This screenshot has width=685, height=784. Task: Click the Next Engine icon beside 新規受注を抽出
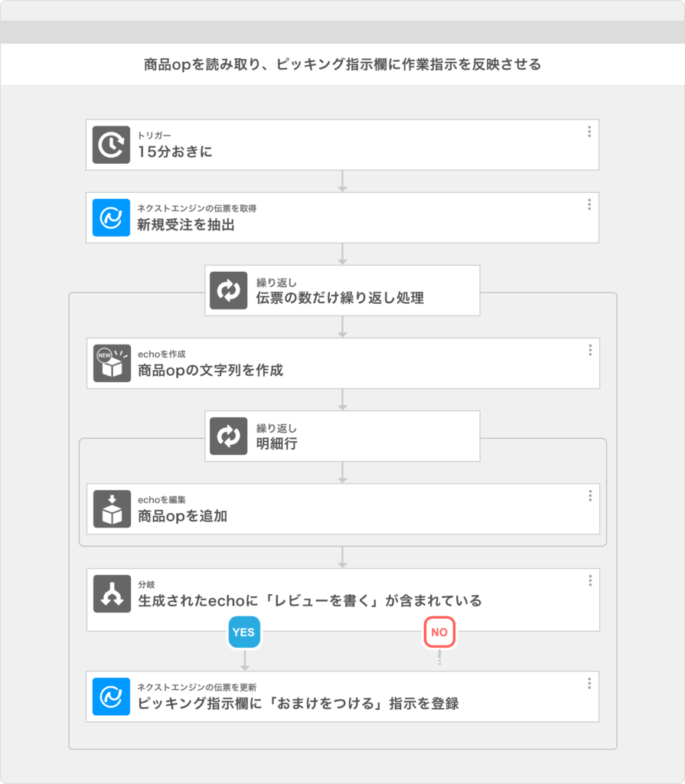click(x=111, y=218)
